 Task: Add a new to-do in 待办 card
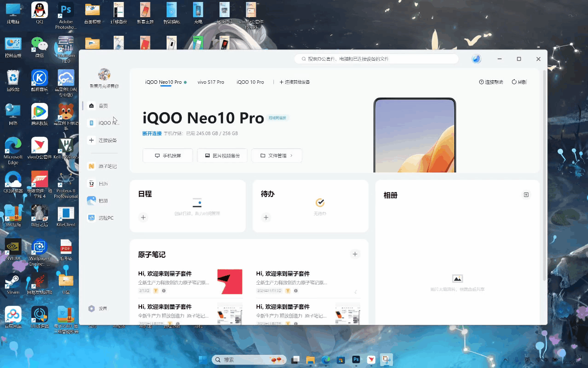coord(266,217)
